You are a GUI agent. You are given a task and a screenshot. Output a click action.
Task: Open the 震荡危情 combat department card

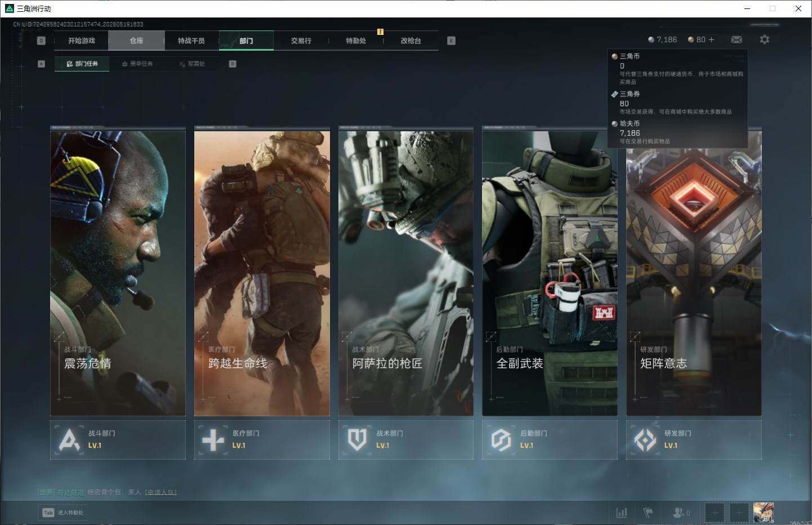pos(118,271)
